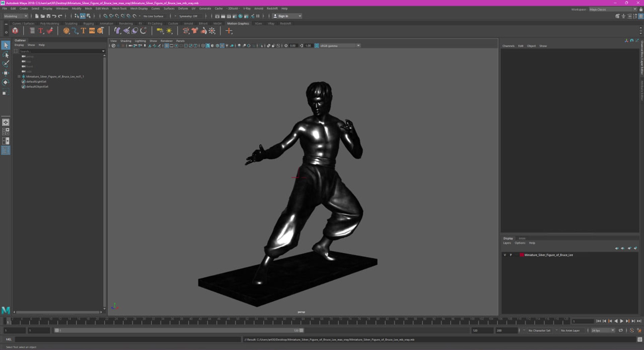Toggle V visibility of Miniature_Silver_Figure layer
Viewport: 644px width, 350px height.
[x=505, y=255]
